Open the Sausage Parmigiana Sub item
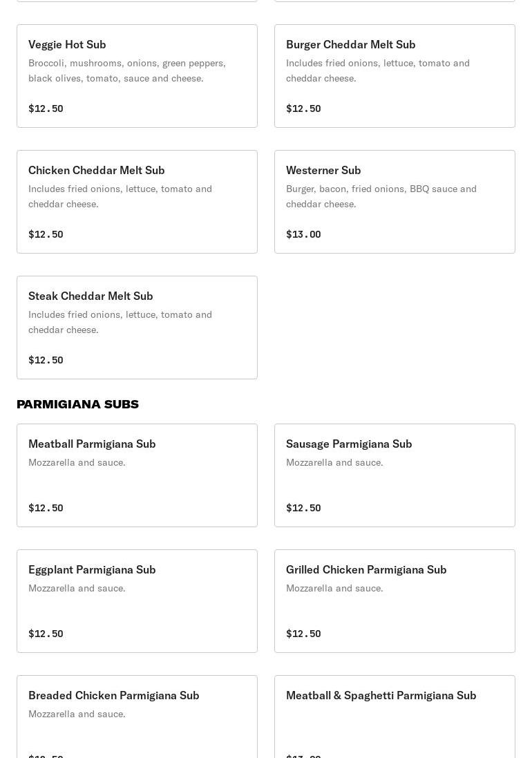The width and height of the screenshot is (532, 758). (395, 475)
